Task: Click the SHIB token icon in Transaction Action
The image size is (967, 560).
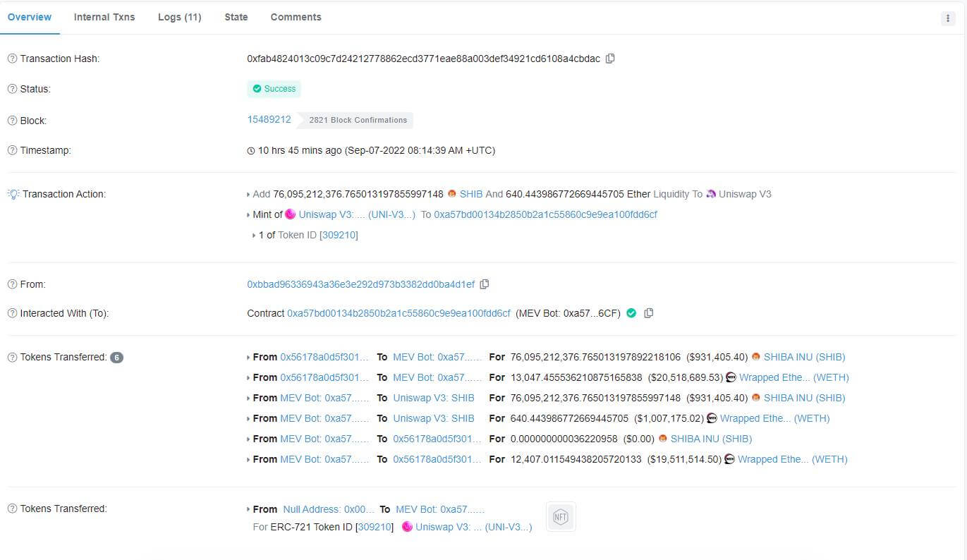Action: click(452, 194)
